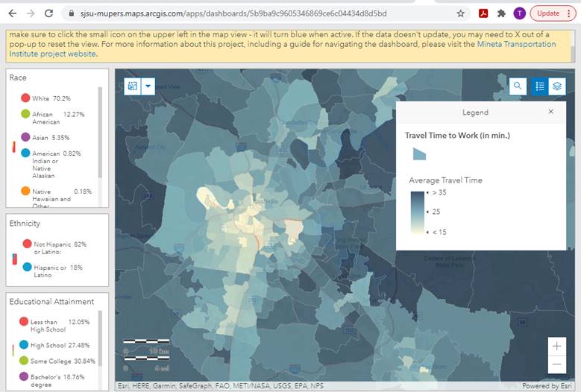Click the map scale bar
Screen dimensions: 581x392
(147, 354)
